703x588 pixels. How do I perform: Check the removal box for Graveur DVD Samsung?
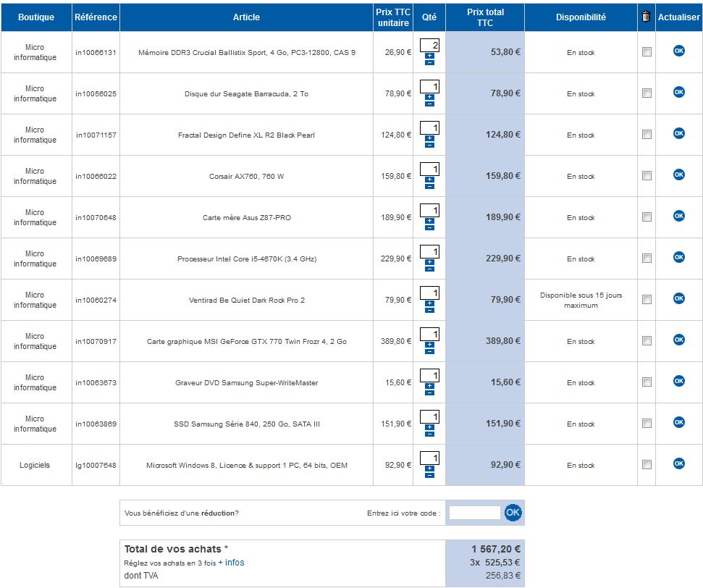pyautogui.click(x=647, y=382)
